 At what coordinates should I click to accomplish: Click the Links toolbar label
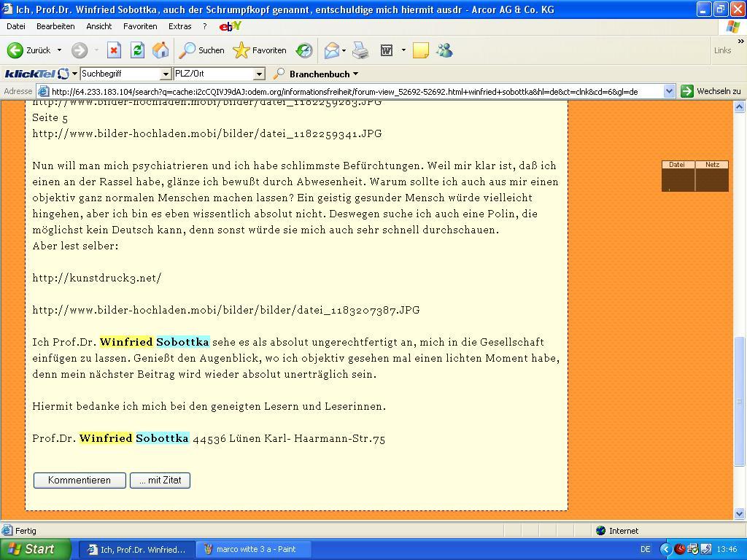[x=722, y=50]
